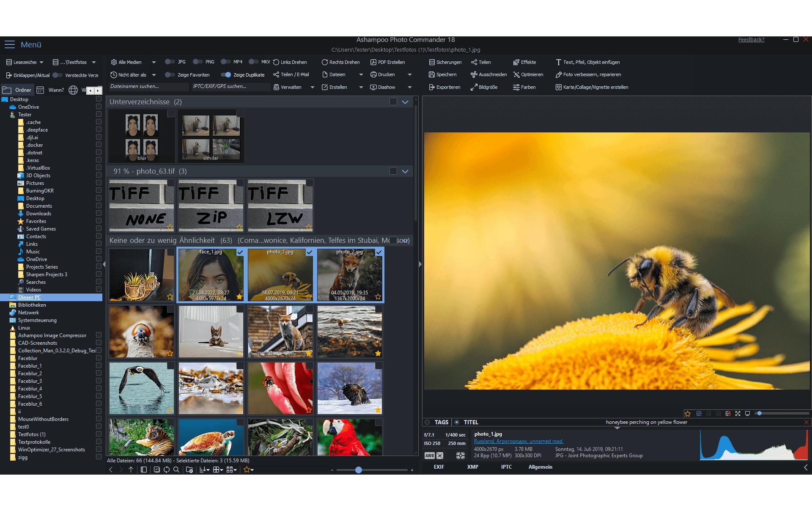
Task: Toggle the JPG filter switch
Action: point(170,62)
